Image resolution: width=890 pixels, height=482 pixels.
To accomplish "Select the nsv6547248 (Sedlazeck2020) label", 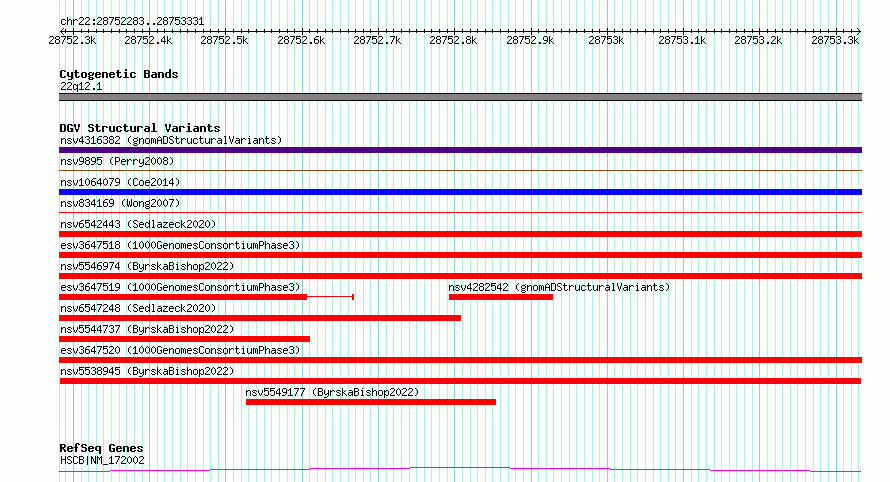I will [x=138, y=308].
